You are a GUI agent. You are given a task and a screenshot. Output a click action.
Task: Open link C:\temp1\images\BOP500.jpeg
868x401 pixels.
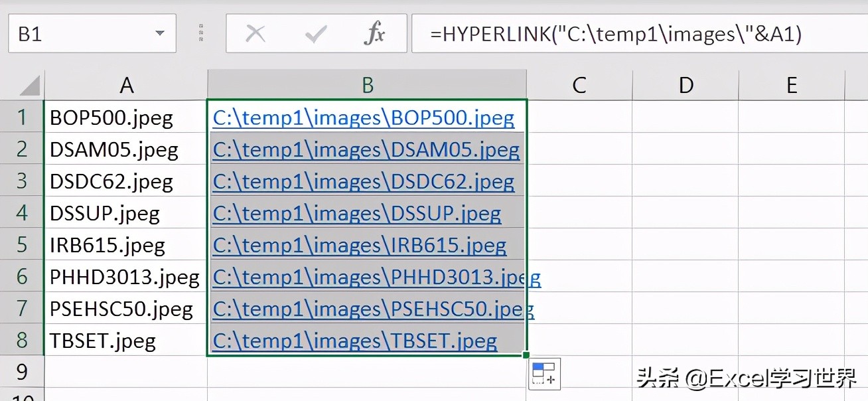(364, 118)
